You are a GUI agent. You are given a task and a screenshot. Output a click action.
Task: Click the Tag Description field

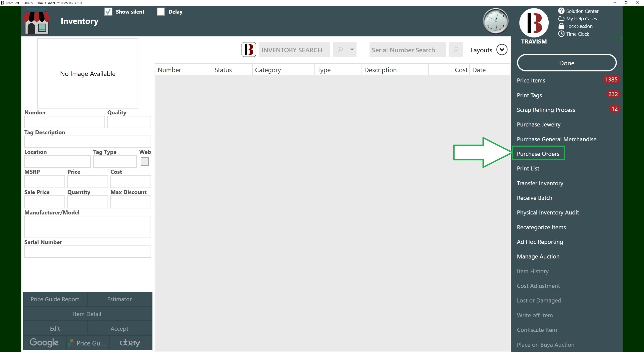pyautogui.click(x=88, y=142)
